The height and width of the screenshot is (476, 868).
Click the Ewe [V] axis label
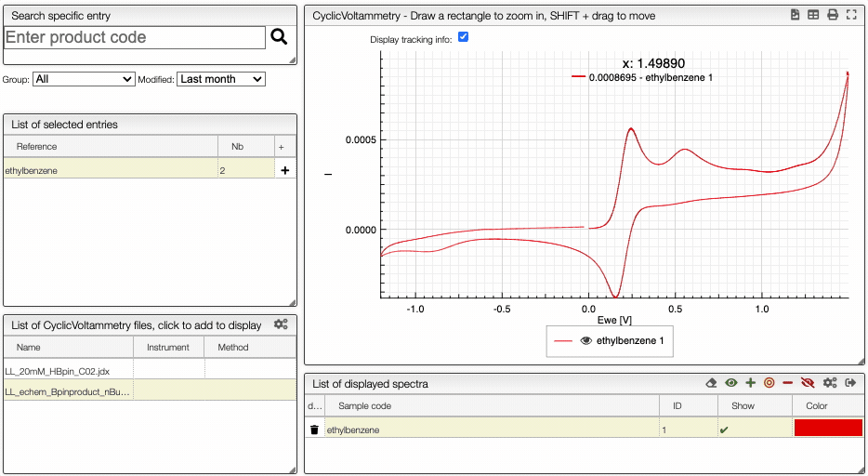point(614,321)
